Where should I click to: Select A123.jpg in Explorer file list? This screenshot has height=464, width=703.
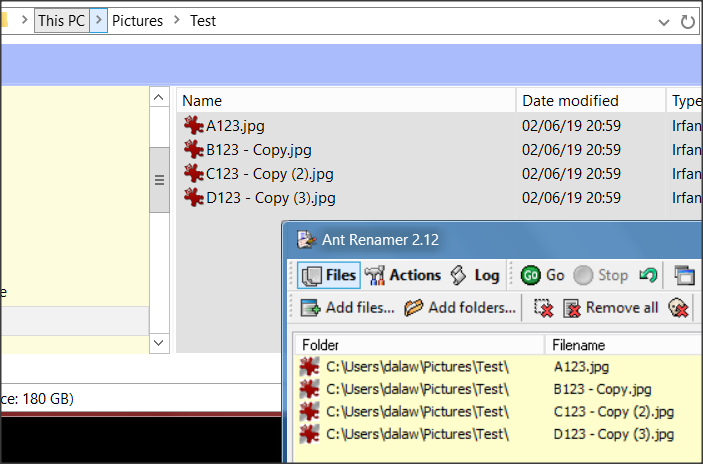coord(235,126)
